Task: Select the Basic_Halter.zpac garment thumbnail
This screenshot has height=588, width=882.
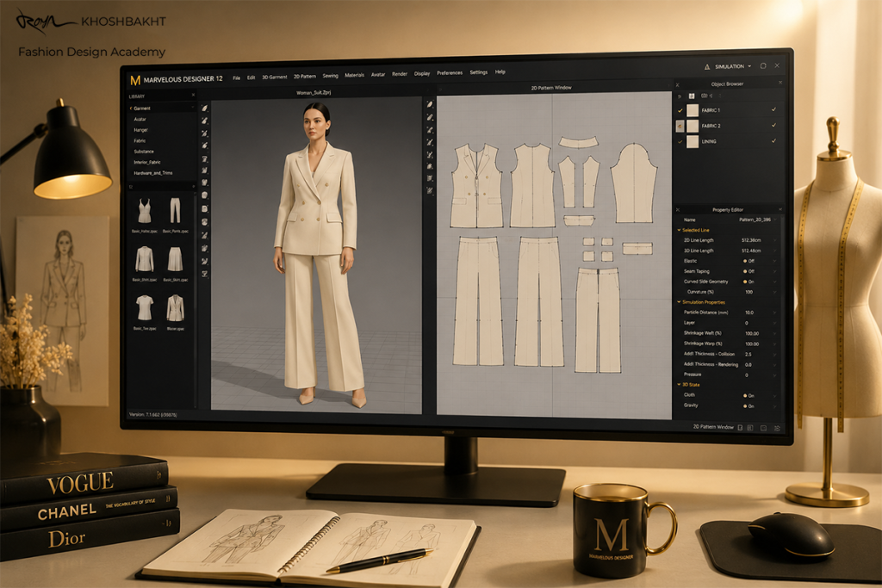Action: (x=145, y=212)
